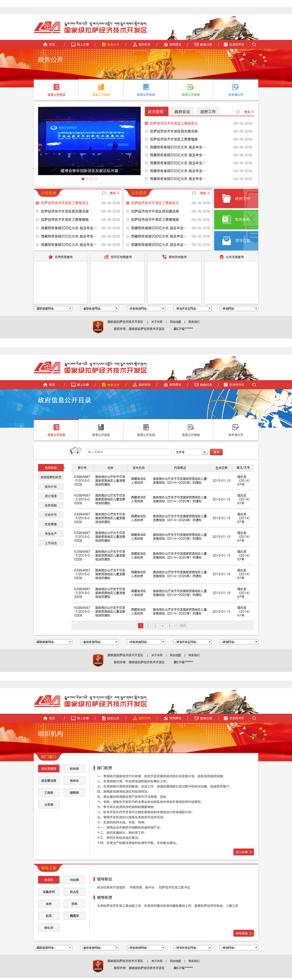Screen dimensions: 292x980
Task: Open the green 常用表格 spreadsheet tile
Action: pyautogui.click(x=236, y=220)
